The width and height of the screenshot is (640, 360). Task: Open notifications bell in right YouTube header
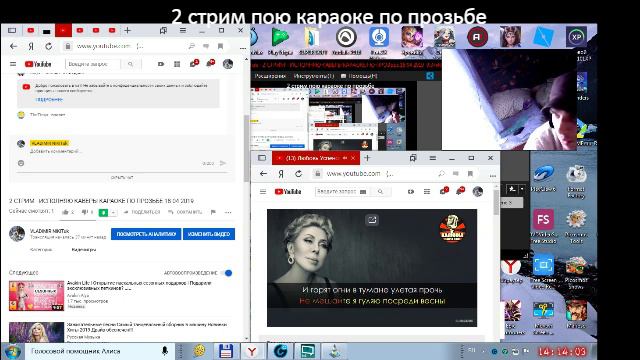[460, 191]
